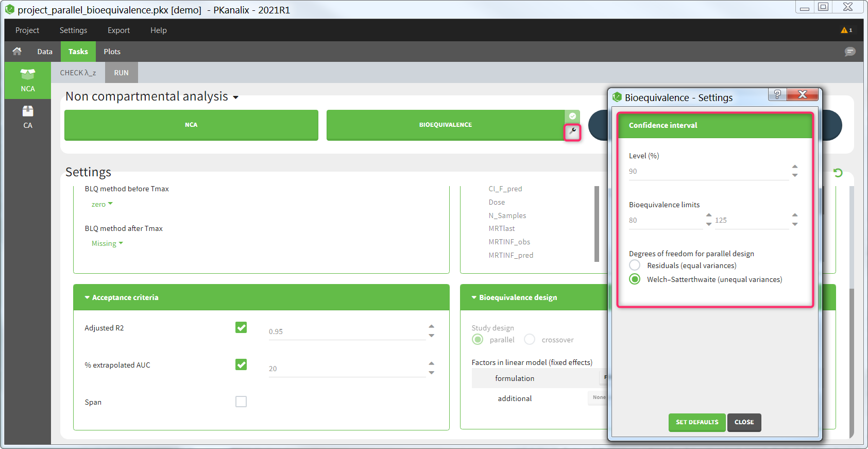868x449 pixels.
Task: Select Residuals (equal variances) option
Action: (635, 265)
